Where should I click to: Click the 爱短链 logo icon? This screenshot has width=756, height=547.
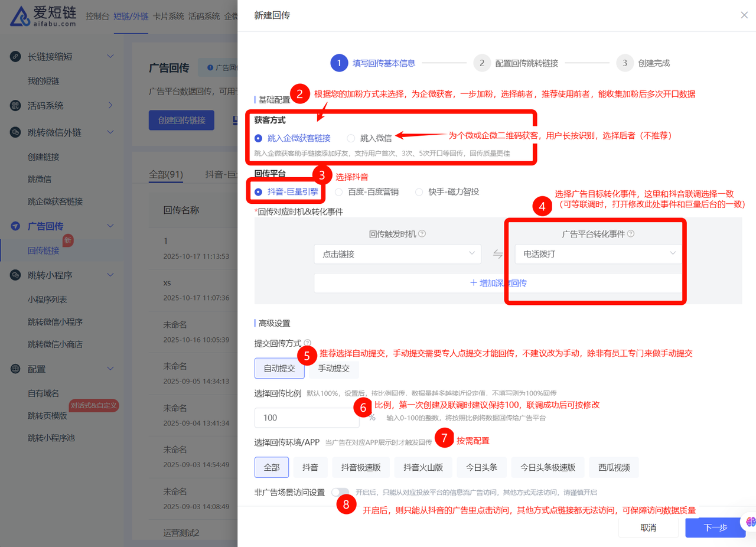point(21,17)
